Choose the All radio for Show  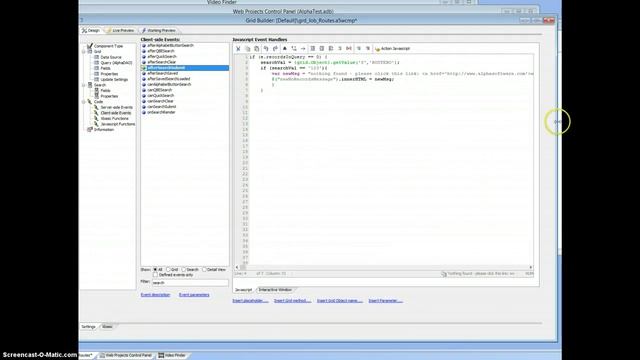pyautogui.click(x=155, y=269)
